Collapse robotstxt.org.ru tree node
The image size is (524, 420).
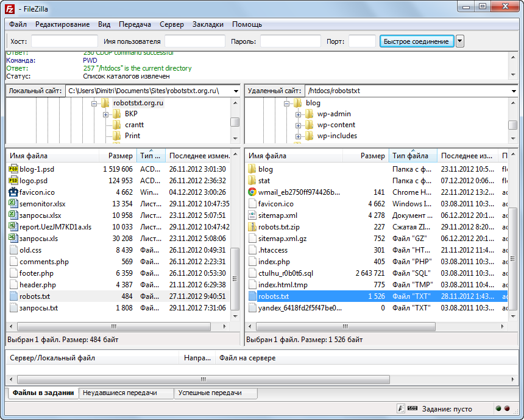[x=94, y=104]
